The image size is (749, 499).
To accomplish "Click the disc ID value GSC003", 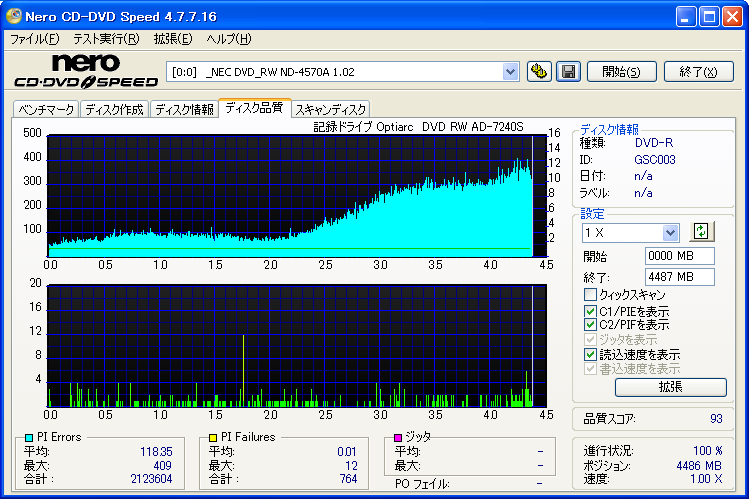I will point(655,159).
